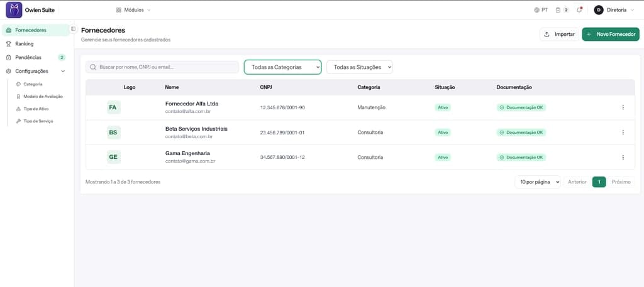The width and height of the screenshot is (644, 287).
Task: Focus the supplier search field
Action: click(x=162, y=67)
